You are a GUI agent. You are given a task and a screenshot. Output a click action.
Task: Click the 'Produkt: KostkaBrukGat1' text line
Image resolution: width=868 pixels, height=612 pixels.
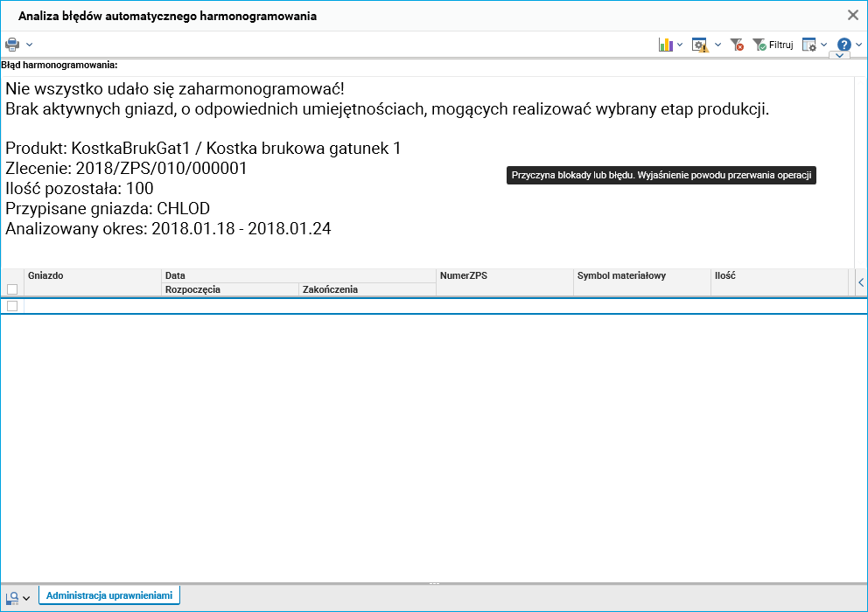tap(203, 149)
